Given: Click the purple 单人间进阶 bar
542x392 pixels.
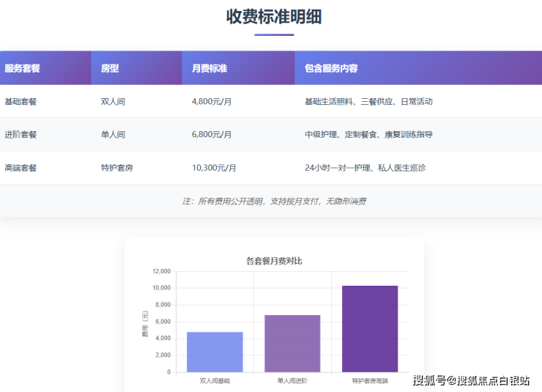Looking at the screenshot, I should [292, 344].
